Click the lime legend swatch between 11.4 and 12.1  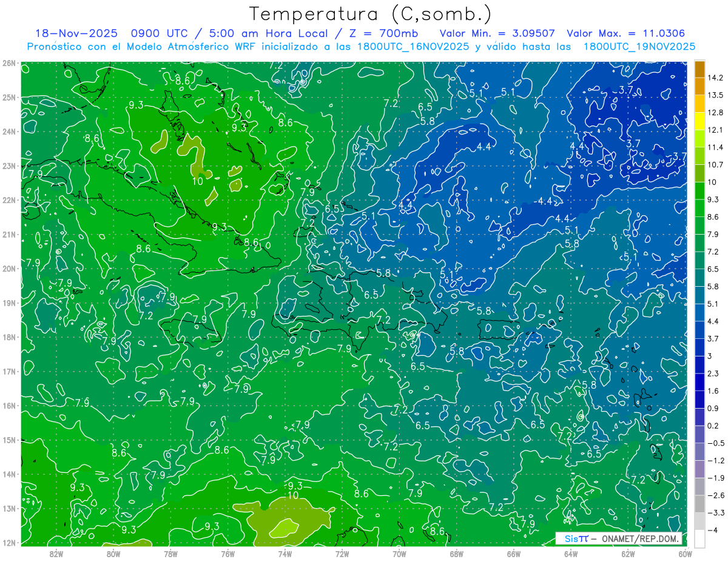(x=699, y=138)
